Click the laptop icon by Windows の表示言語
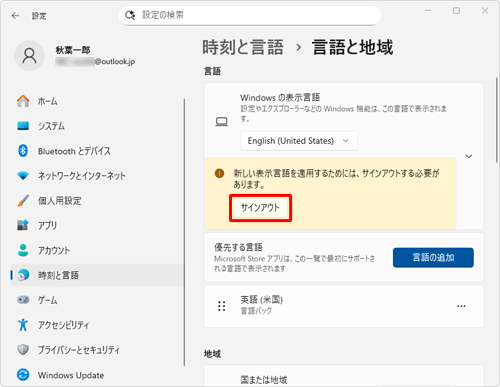 222,122
